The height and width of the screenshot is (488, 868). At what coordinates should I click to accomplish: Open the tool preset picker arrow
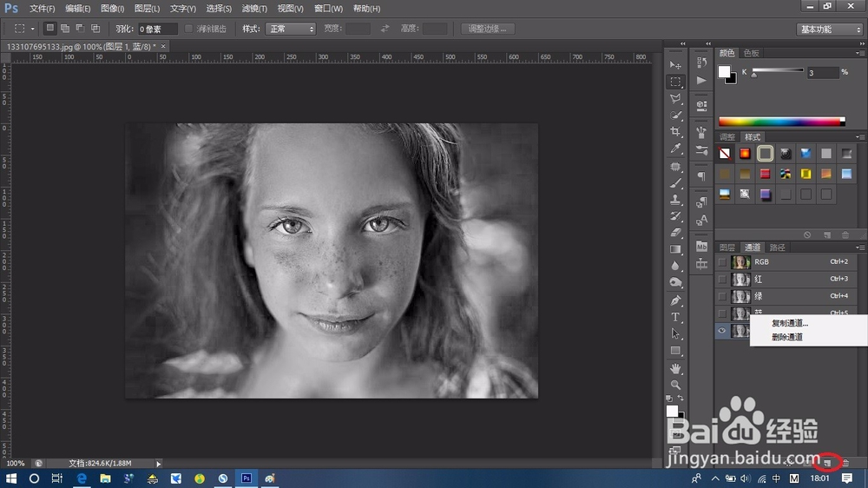[33, 29]
